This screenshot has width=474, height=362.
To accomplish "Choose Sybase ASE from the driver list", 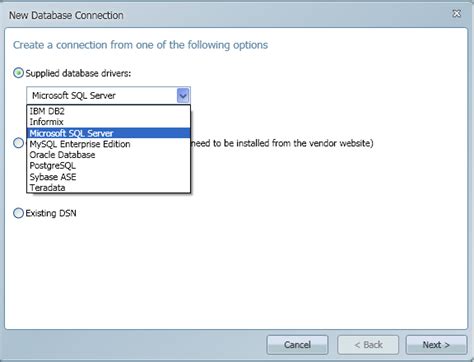I will tap(108, 177).
